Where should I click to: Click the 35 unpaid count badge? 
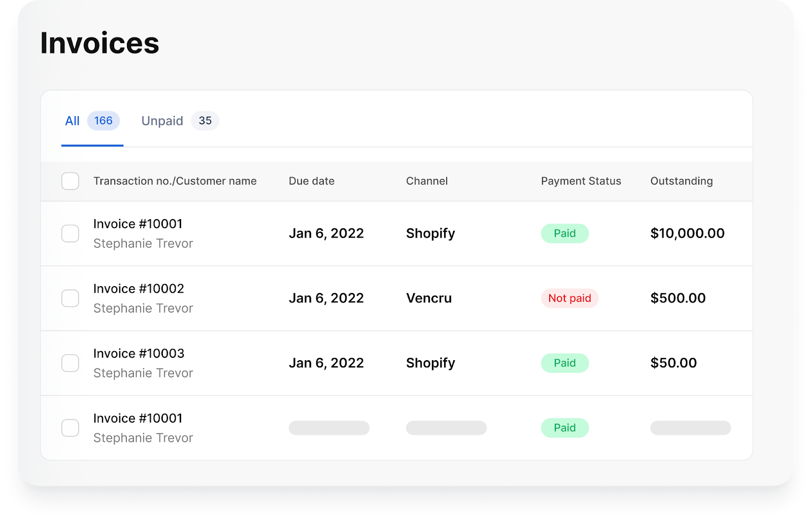(205, 121)
